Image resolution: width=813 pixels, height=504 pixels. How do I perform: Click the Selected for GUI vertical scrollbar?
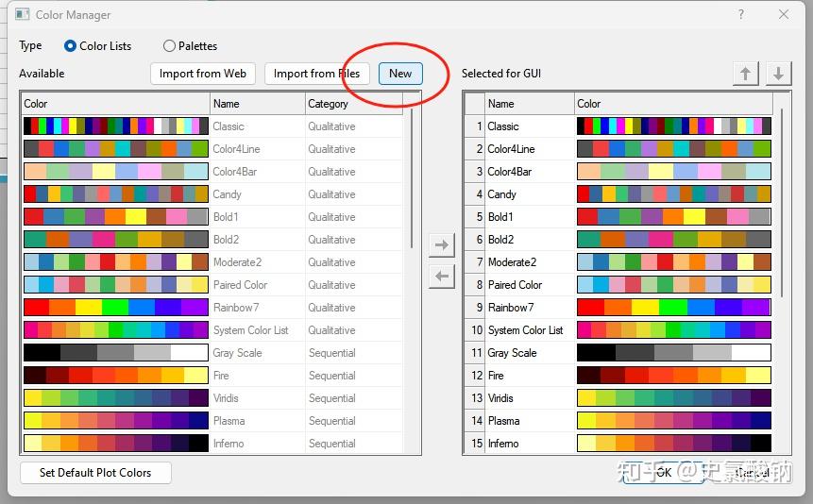click(x=782, y=202)
